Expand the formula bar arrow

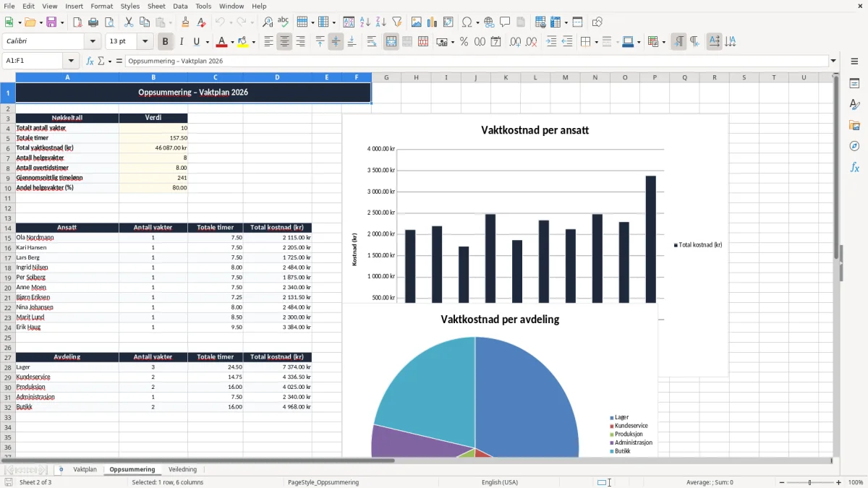click(833, 61)
